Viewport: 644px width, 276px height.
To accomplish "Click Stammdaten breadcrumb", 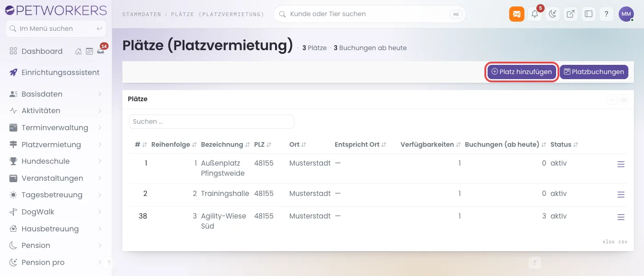I will click(x=142, y=14).
